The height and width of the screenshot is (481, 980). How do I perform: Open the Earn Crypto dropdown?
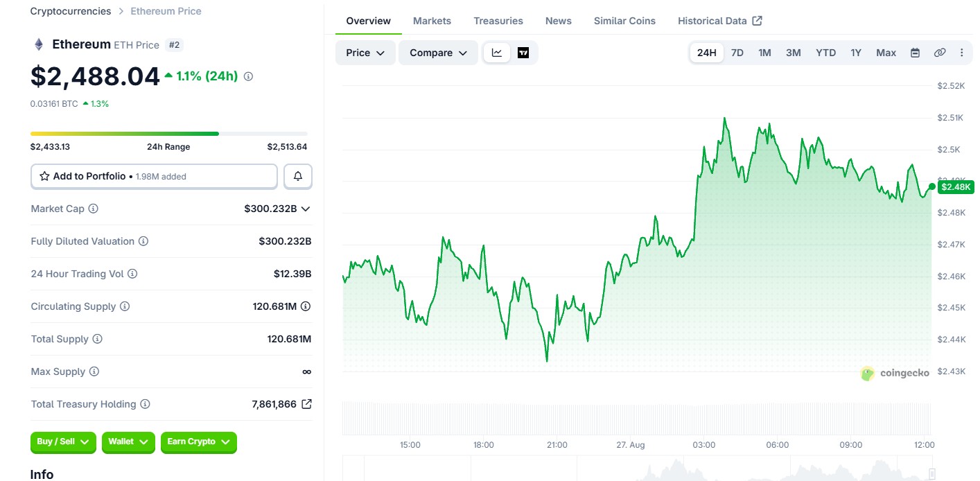pos(199,441)
